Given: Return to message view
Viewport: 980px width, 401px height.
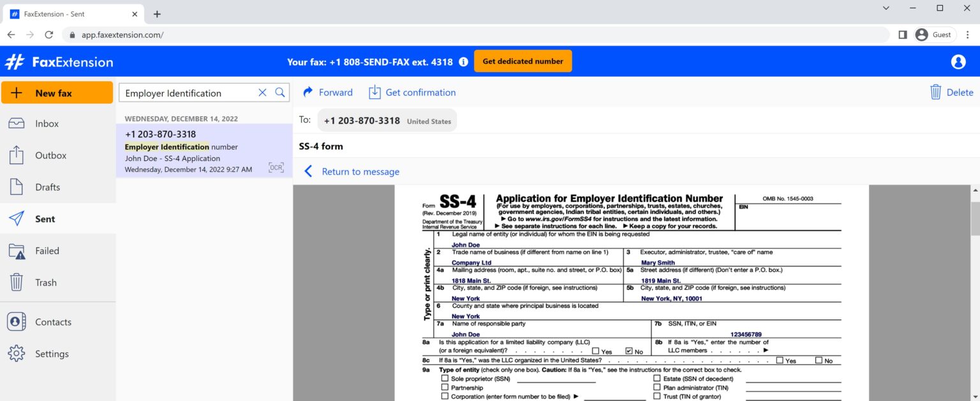Looking at the screenshot, I should (359, 171).
